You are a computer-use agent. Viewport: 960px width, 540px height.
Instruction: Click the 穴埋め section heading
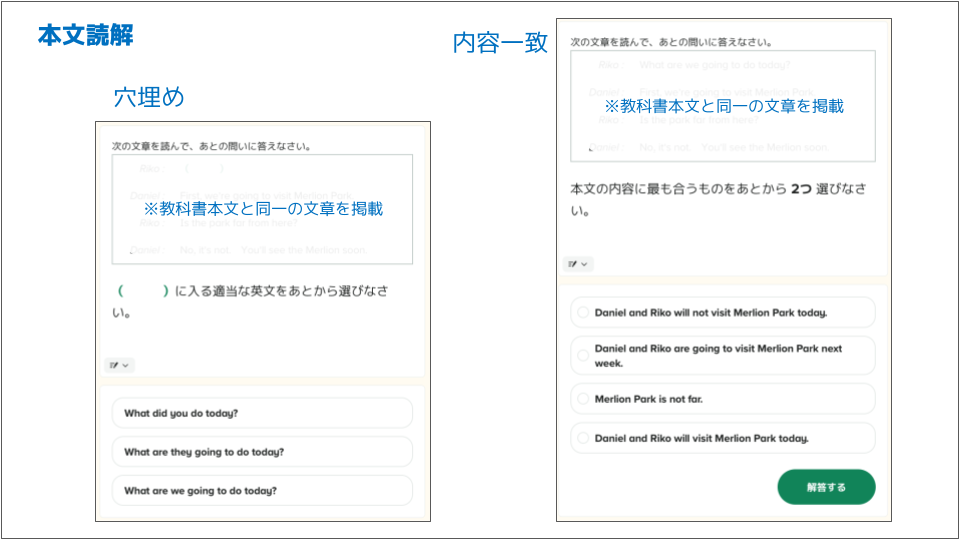pyautogui.click(x=149, y=97)
